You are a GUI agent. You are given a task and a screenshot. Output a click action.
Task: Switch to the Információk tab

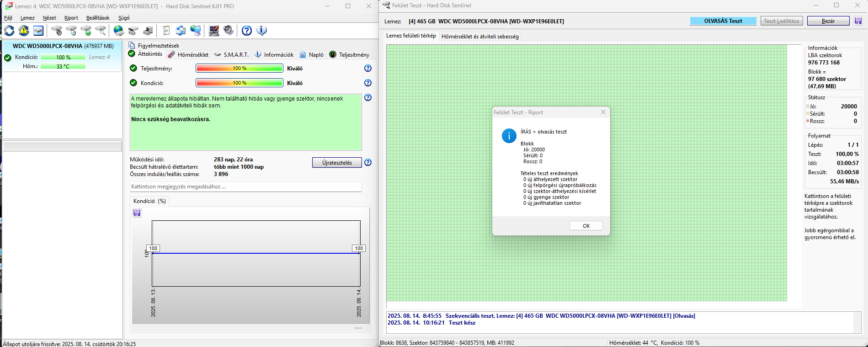click(x=274, y=54)
